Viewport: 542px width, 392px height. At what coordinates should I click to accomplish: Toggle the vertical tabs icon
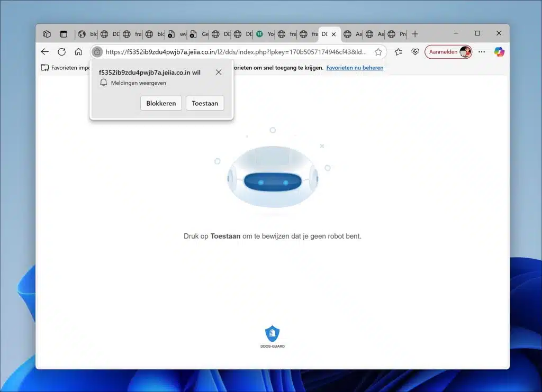point(64,34)
